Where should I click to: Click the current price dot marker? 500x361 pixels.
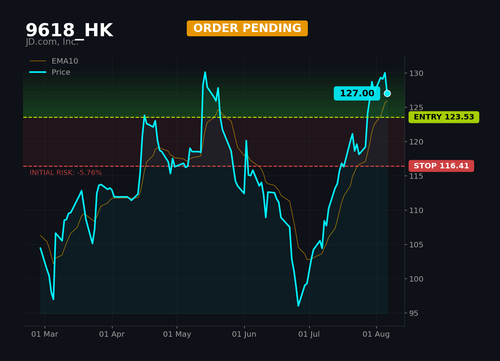point(387,93)
